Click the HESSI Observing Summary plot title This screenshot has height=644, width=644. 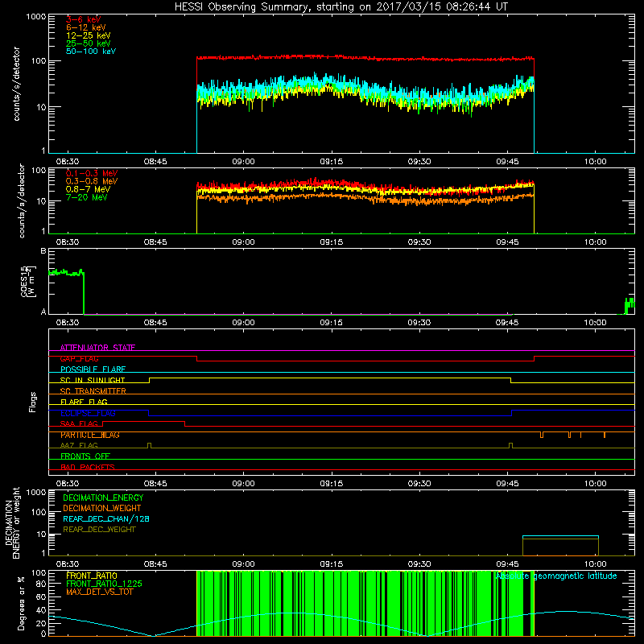341,7
